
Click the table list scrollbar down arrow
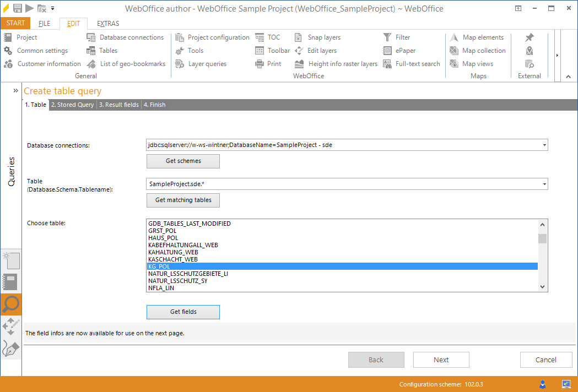542,287
